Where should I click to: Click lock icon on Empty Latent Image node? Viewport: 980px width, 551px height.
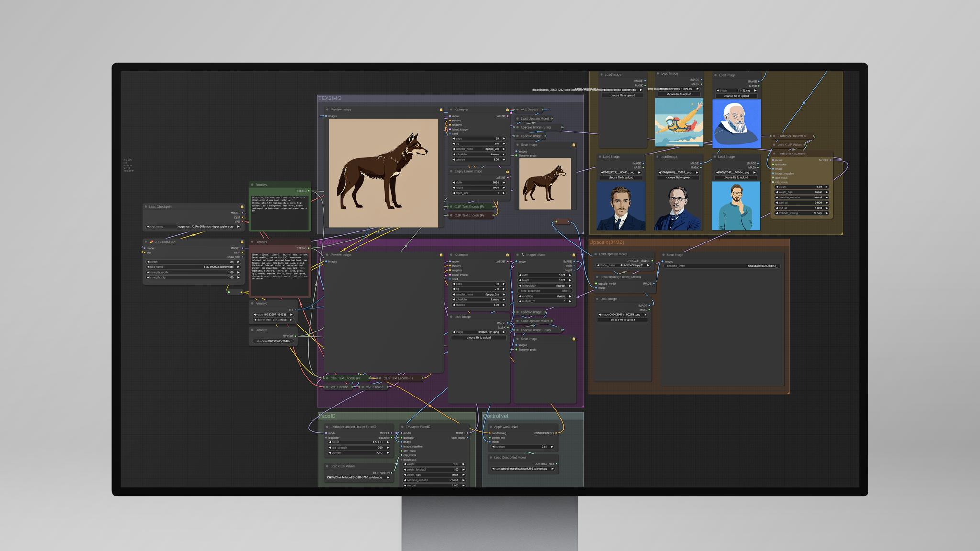(x=507, y=171)
